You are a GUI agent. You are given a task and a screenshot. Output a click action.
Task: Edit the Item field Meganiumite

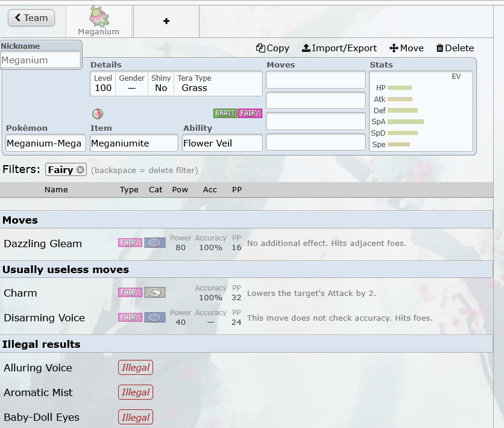(134, 143)
